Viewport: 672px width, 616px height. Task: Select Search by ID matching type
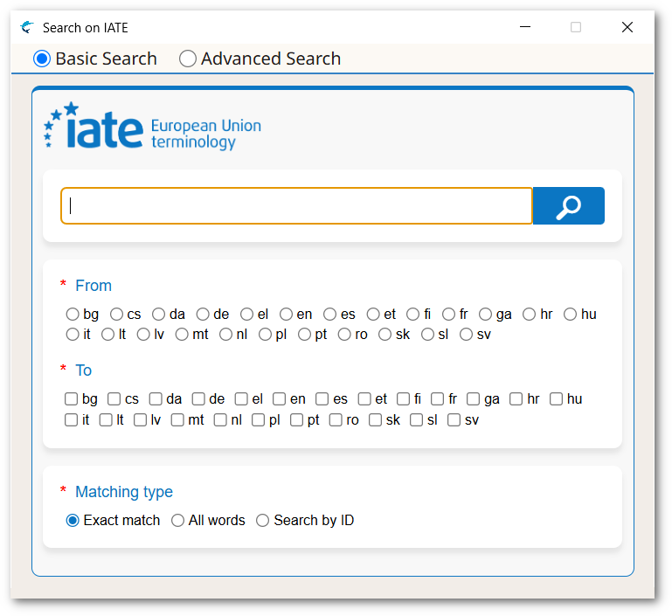(x=263, y=520)
